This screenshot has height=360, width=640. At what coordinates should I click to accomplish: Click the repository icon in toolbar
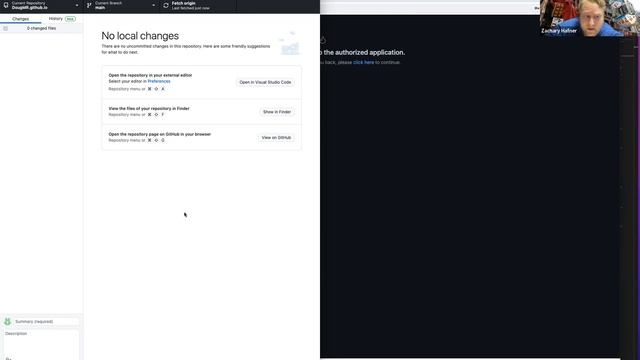[6, 5]
